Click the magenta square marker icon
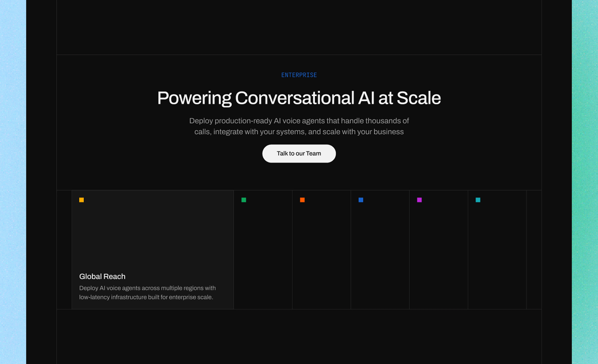The image size is (598, 364). [419, 200]
